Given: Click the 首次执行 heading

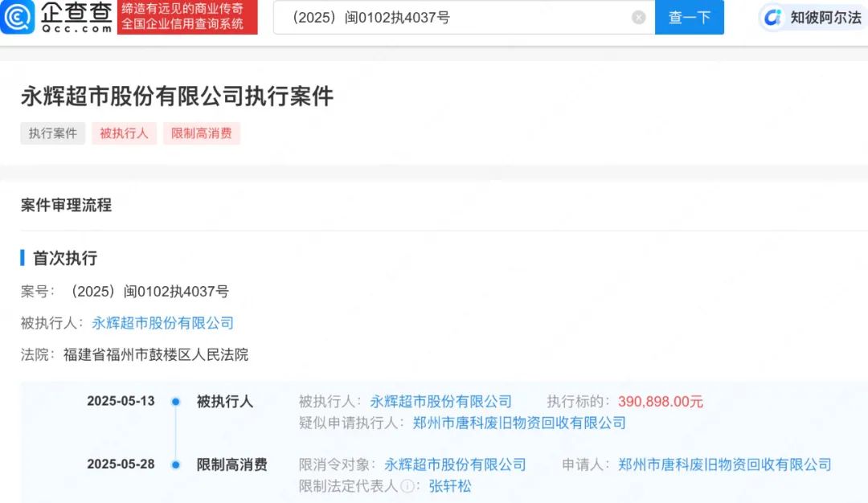Looking at the screenshot, I should pyautogui.click(x=65, y=259).
